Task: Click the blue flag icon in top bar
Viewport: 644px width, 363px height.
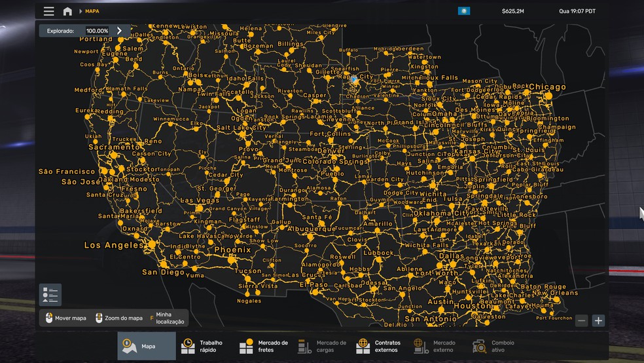Action: [464, 11]
